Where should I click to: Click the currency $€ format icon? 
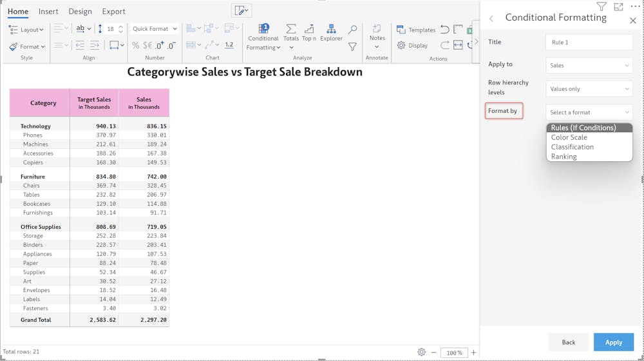point(147,46)
